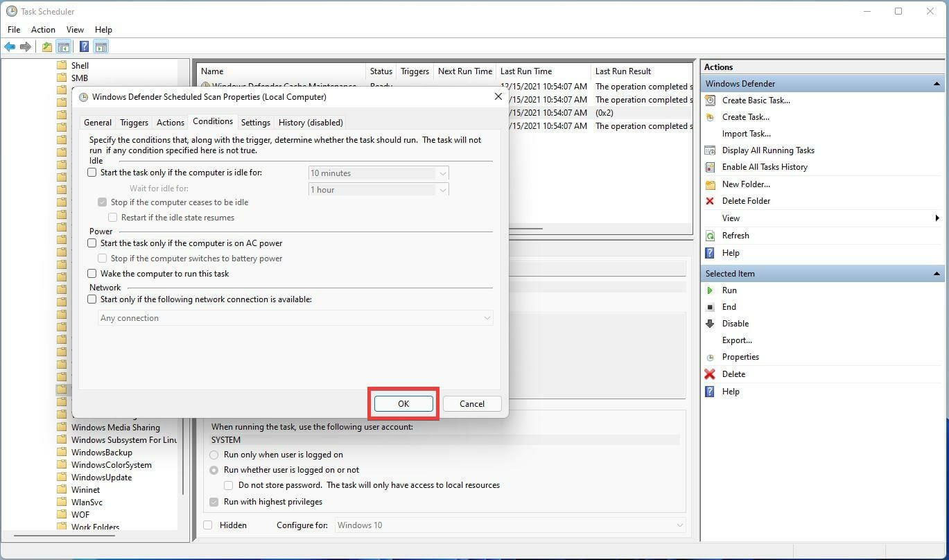
Task: Check Start only if network connection available
Action: click(x=92, y=299)
